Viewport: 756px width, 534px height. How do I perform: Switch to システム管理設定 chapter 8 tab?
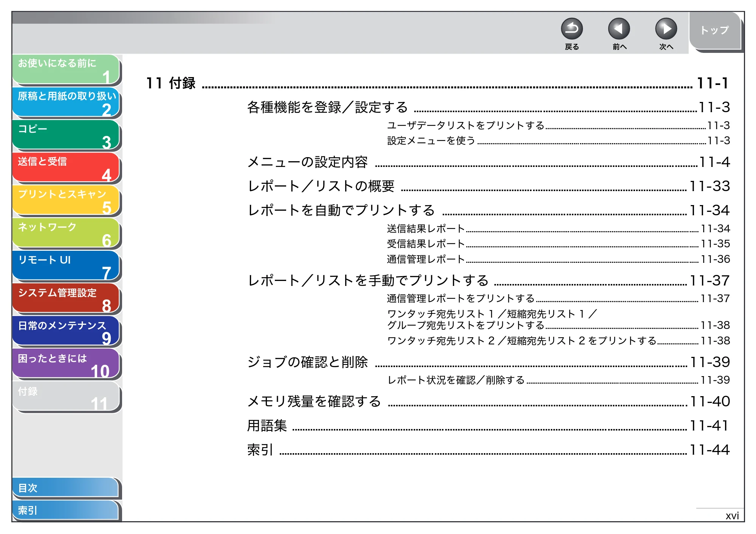click(66, 299)
